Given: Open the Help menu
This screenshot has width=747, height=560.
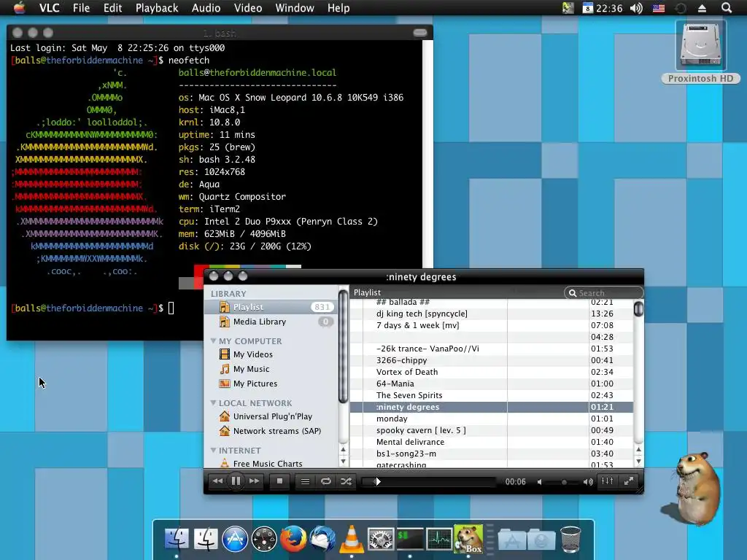Looking at the screenshot, I should click(338, 8).
